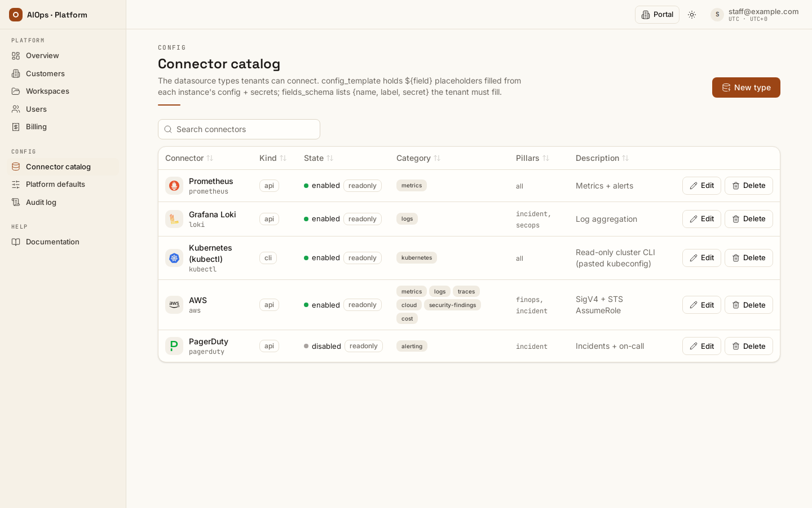Open Workspaces in the sidebar

tap(63, 91)
